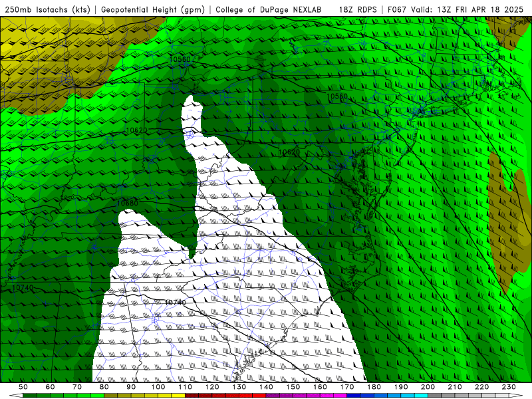Click the cyan swatch before the gray band
Screen dimensions: 532x399
(x=422, y=396)
